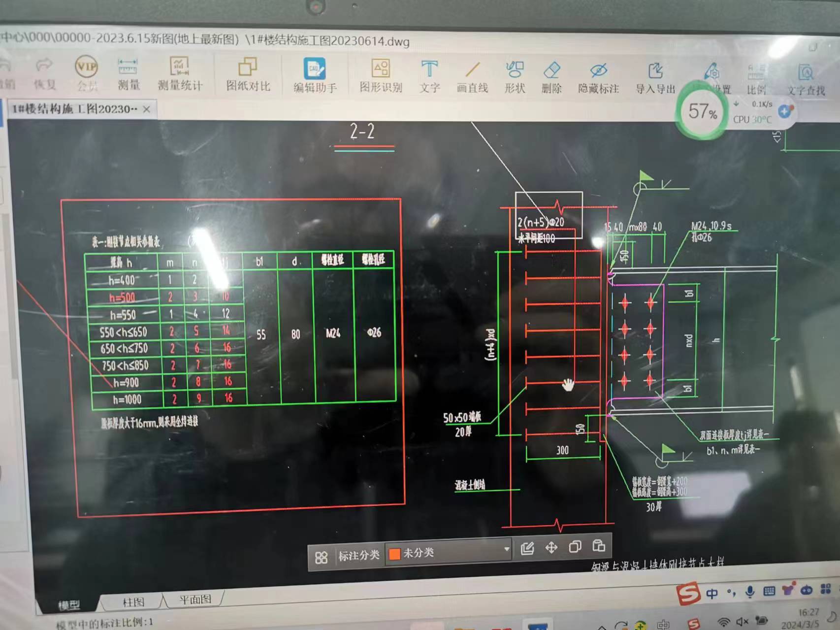This screenshot has width=840, height=630.
Task: Click the taskbar Wi-Fi network icon
Action: tap(723, 622)
